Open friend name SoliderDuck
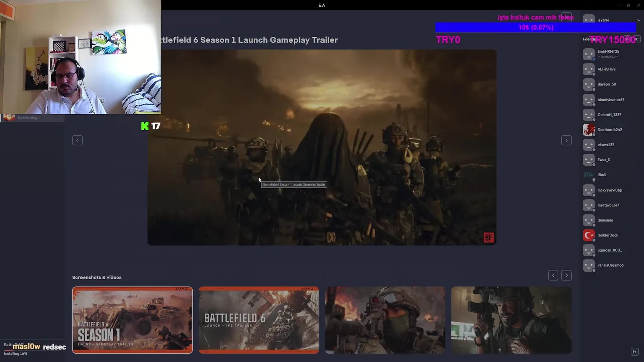Viewport: 644px width, 362px height. coord(608,235)
